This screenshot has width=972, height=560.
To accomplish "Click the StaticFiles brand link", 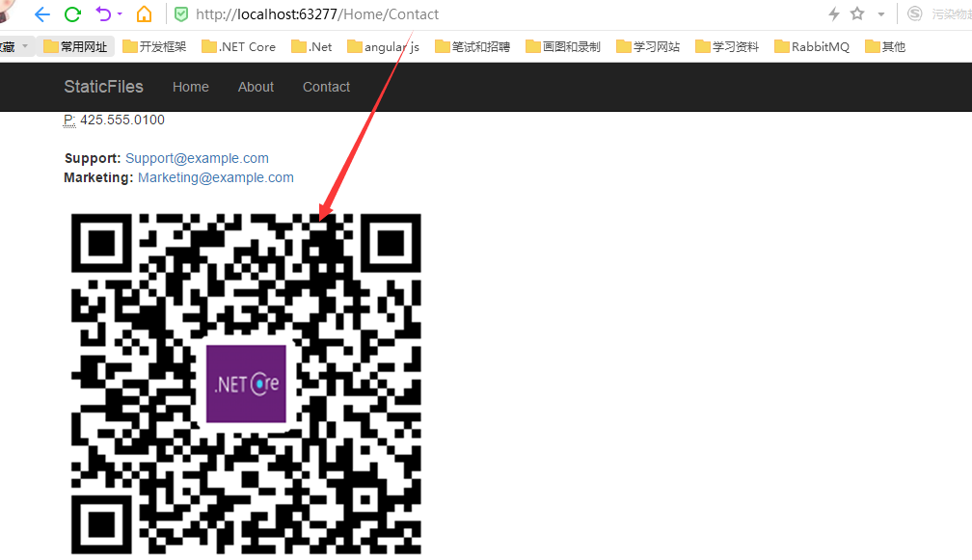I will (x=103, y=87).
